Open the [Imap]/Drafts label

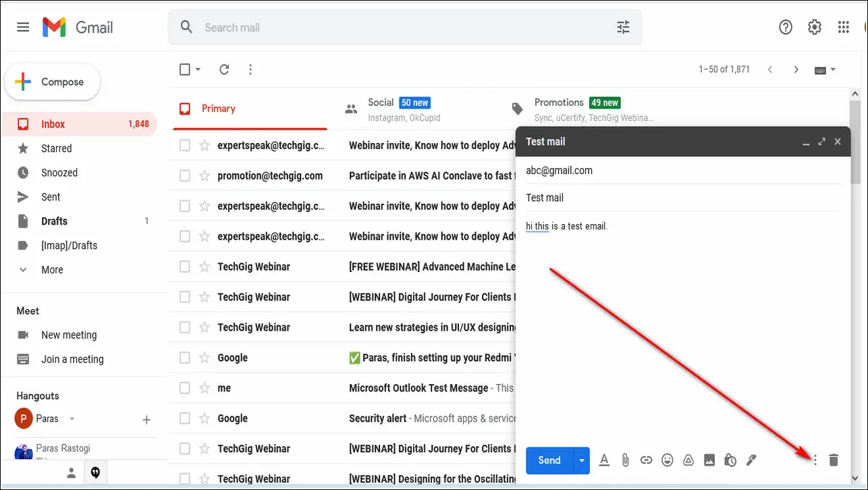point(80,246)
